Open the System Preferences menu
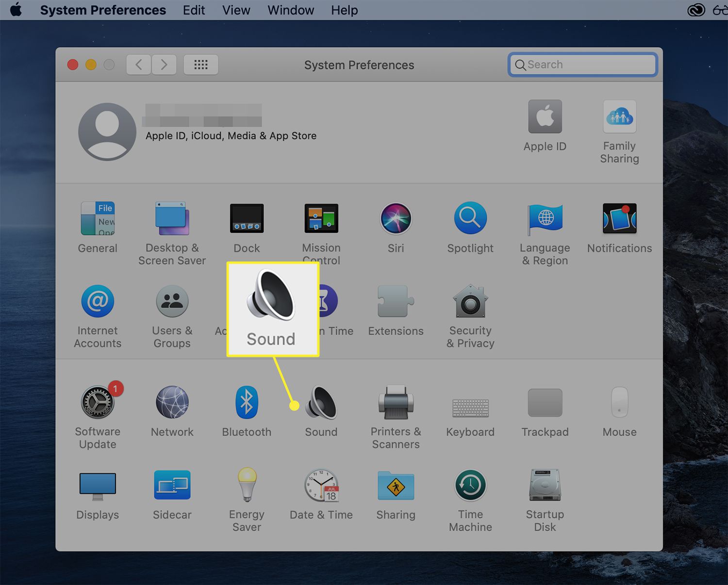 103,10
